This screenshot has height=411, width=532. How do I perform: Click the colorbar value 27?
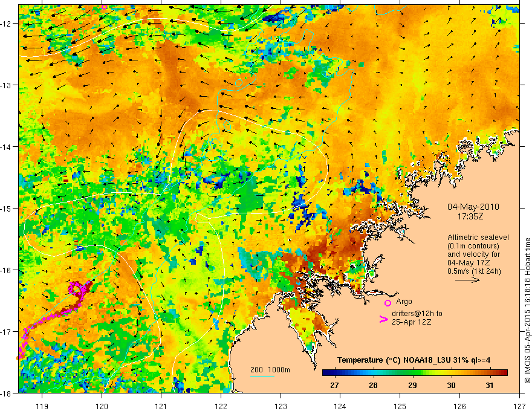click(x=334, y=385)
